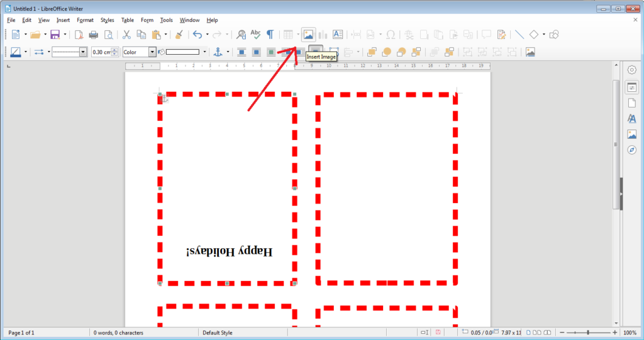Click the New document icon
644x340 pixels.
pos(16,35)
